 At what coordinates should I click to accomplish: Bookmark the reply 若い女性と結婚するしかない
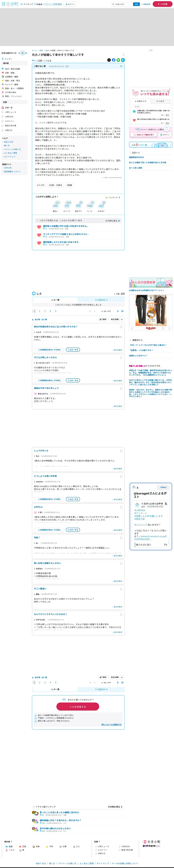[121, 563]
